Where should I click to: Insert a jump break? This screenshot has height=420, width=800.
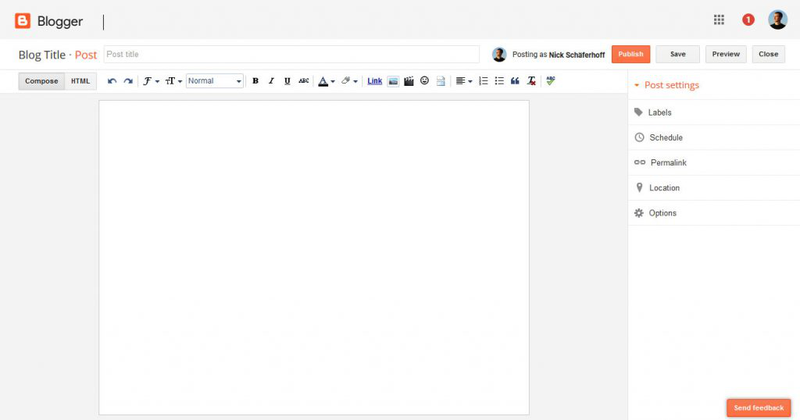click(x=440, y=81)
